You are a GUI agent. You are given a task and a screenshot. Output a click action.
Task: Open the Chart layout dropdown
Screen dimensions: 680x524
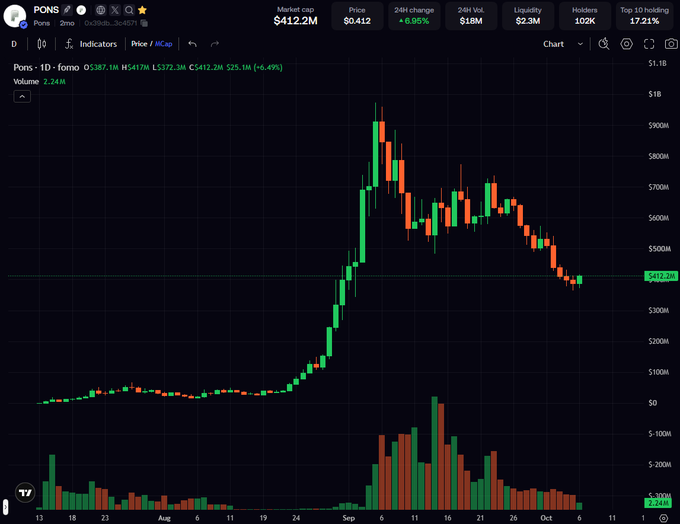tap(563, 44)
